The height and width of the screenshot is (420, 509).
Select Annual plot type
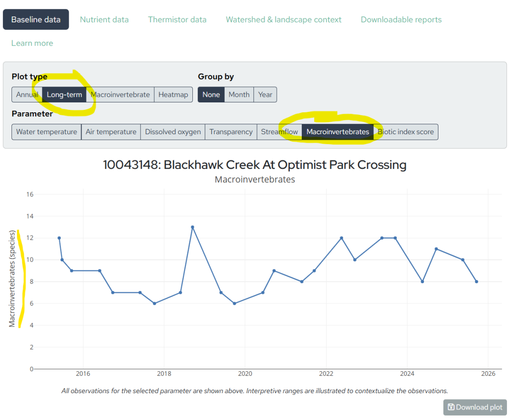pyautogui.click(x=27, y=94)
